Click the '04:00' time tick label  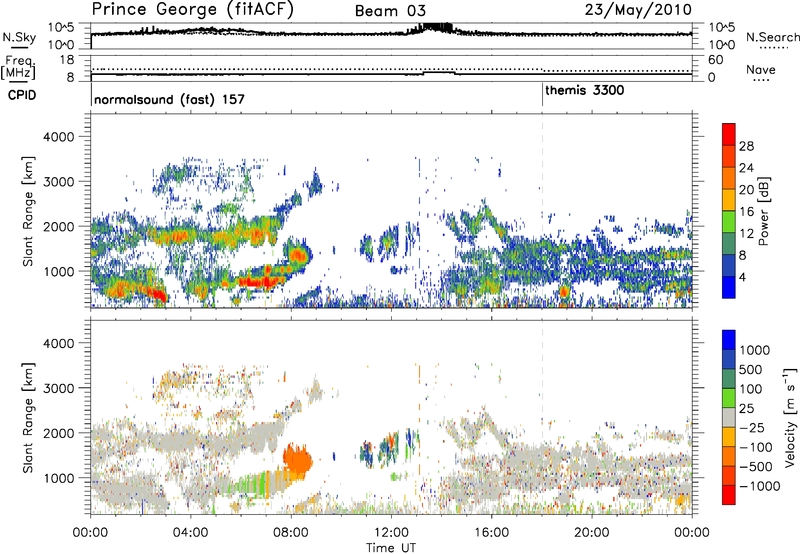190,533
